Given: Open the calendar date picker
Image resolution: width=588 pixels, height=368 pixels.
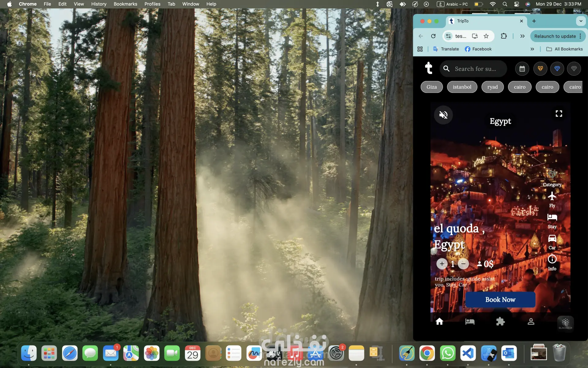Looking at the screenshot, I should tap(522, 69).
